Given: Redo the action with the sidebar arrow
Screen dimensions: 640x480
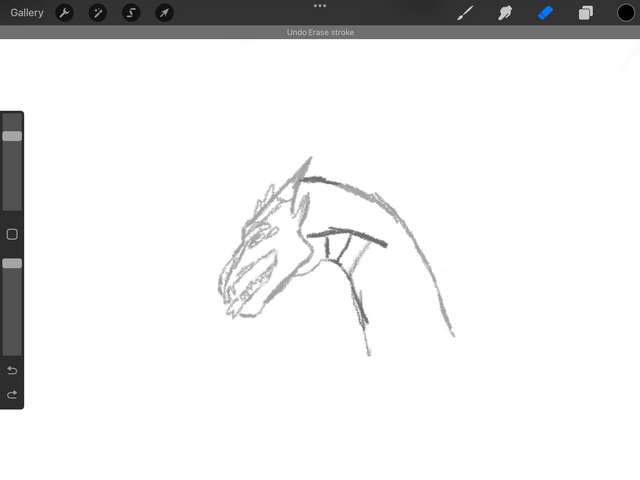Looking at the screenshot, I should pos(12,395).
